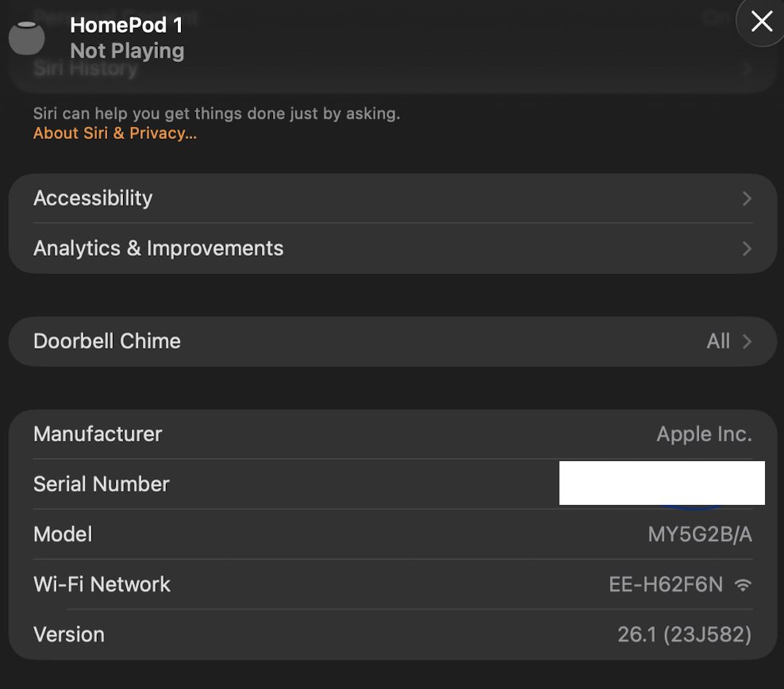Expand the Doorbell Chime 'All' chevron
This screenshot has height=689, width=784.
[746, 341]
